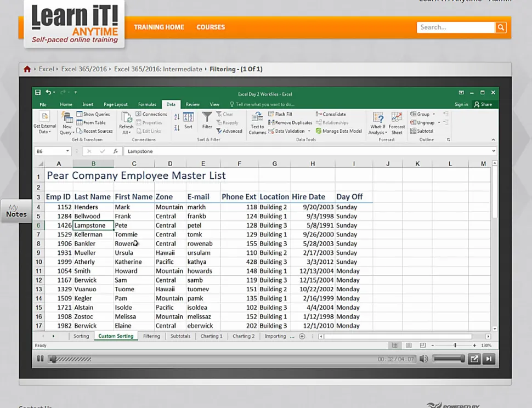The height and width of the screenshot is (408, 532).
Task: Switch to Page Break Preview icon
Action: coord(423,345)
